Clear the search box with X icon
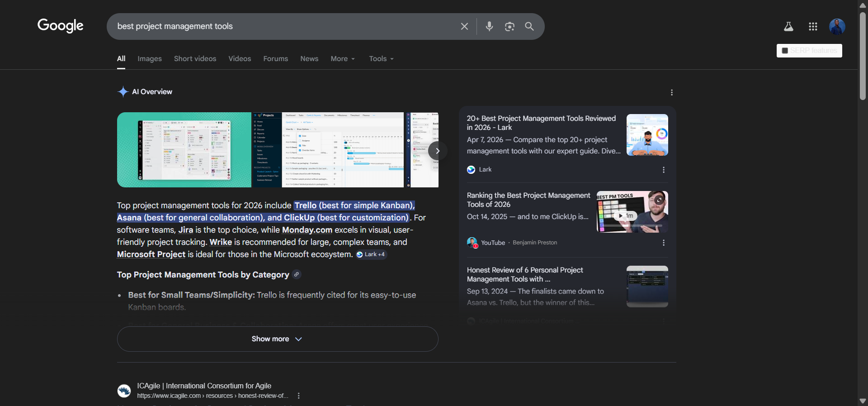The height and width of the screenshot is (406, 868). pyautogui.click(x=464, y=26)
